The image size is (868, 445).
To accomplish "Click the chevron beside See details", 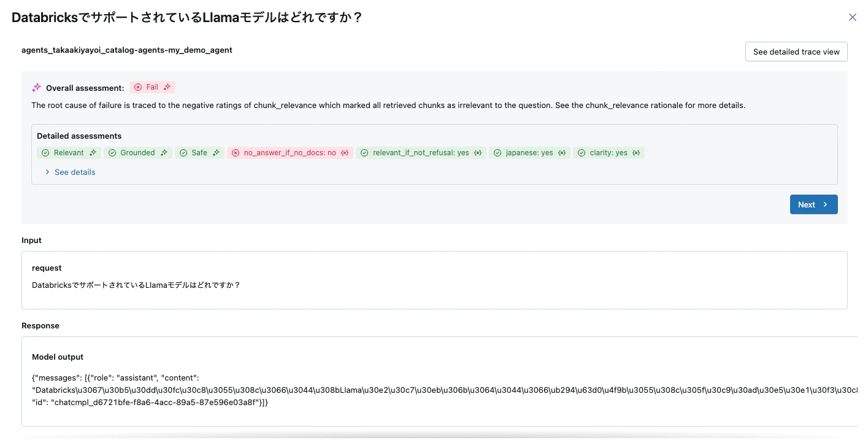I will [47, 172].
